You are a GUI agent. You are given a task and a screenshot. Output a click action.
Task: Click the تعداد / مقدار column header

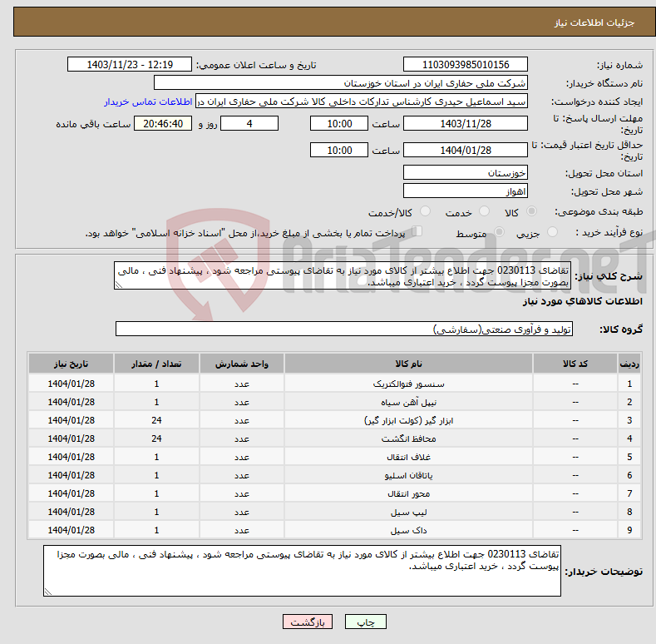coord(156,364)
